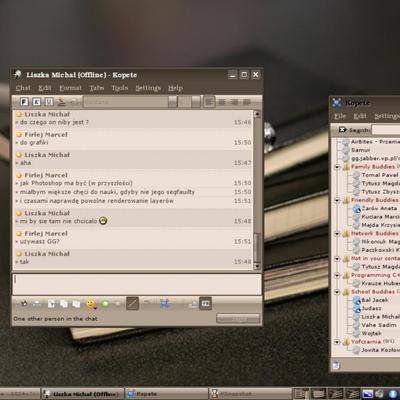Click the green round status icon
400x400 pixels.
(105, 304)
